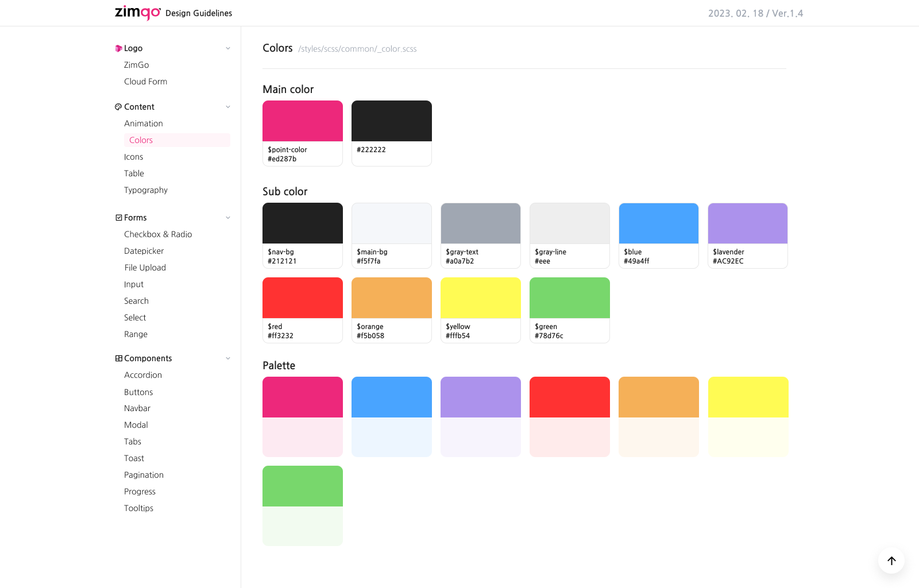Open the Datepicker page
Image resolution: width=919 pixels, height=588 pixels.
click(x=144, y=251)
